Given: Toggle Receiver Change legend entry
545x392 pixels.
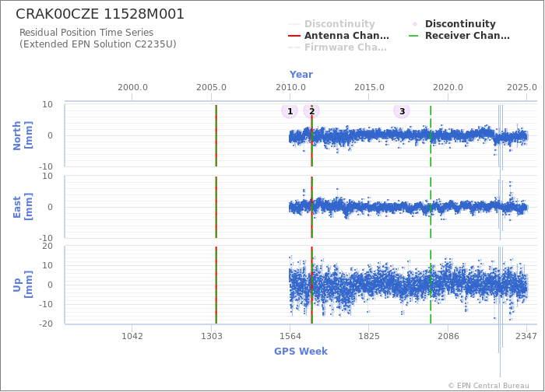Looking at the screenshot, I should (459, 36).
